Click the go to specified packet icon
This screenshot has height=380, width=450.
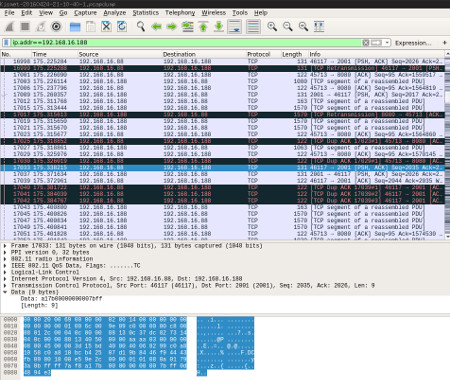pos(188,27)
